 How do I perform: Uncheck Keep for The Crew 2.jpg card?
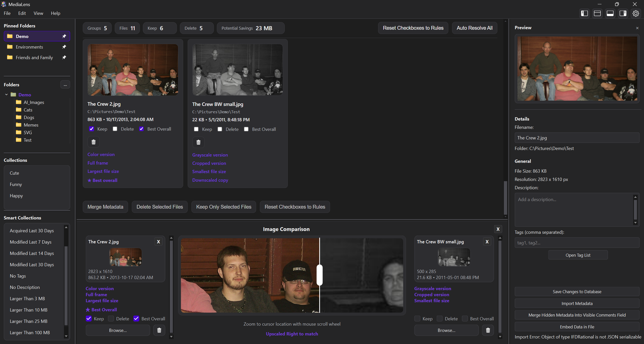pos(92,129)
